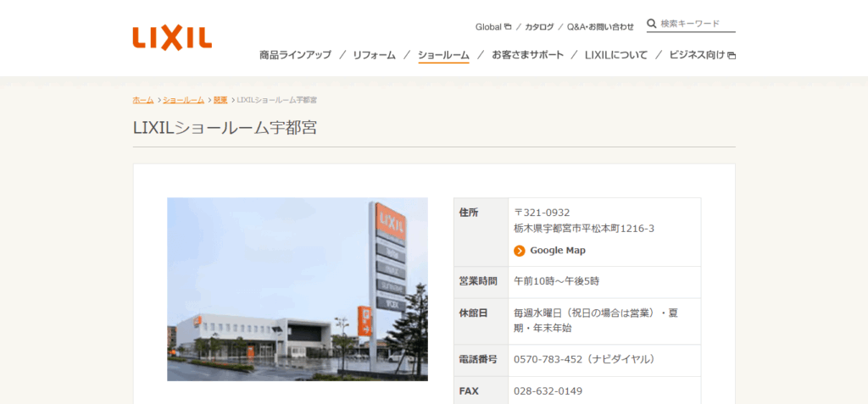Open the 商品ラインアップ menu
The height and width of the screenshot is (404, 868).
pyautogui.click(x=296, y=55)
